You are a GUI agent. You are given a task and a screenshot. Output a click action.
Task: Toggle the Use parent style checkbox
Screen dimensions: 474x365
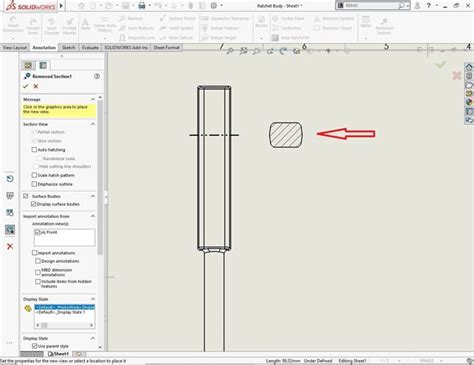pos(34,346)
